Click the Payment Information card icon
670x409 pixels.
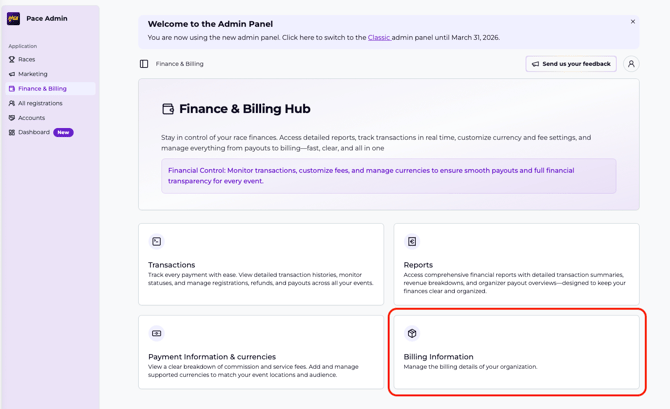point(157,333)
